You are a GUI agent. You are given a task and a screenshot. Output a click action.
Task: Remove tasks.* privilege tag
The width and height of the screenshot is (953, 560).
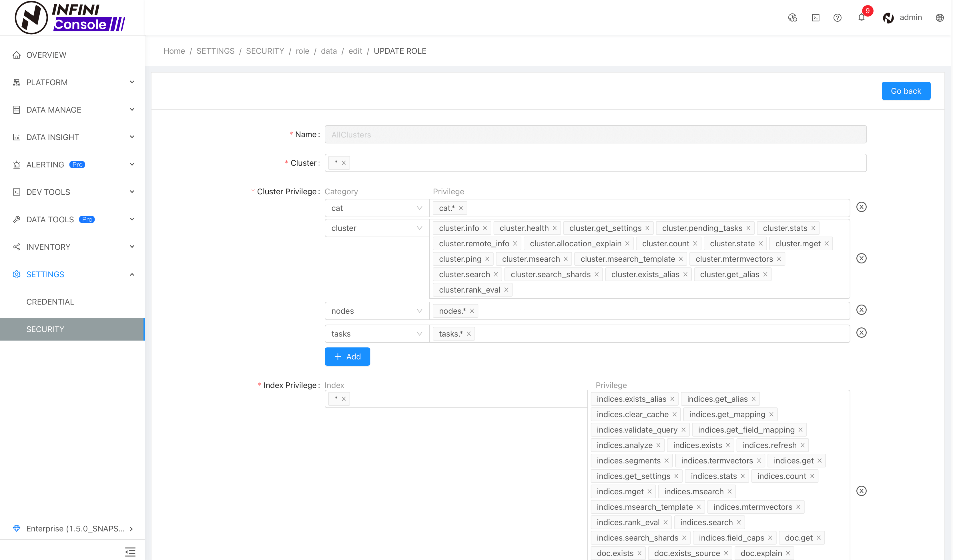(468, 333)
